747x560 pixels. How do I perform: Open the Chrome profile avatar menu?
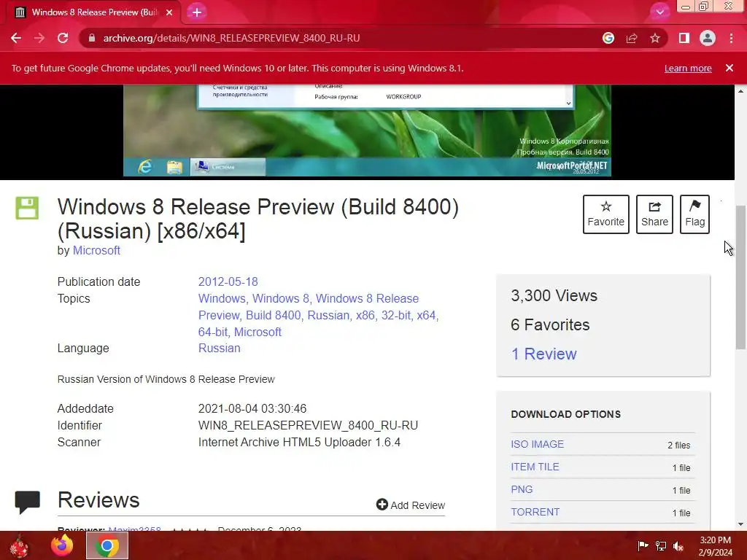[708, 38]
